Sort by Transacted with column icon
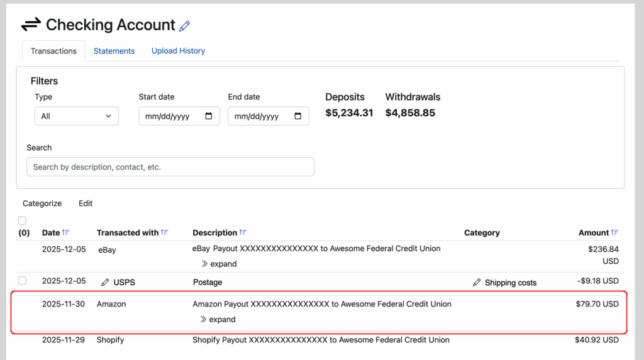Viewport: 644px width, 360px height. tap(165, 233)
